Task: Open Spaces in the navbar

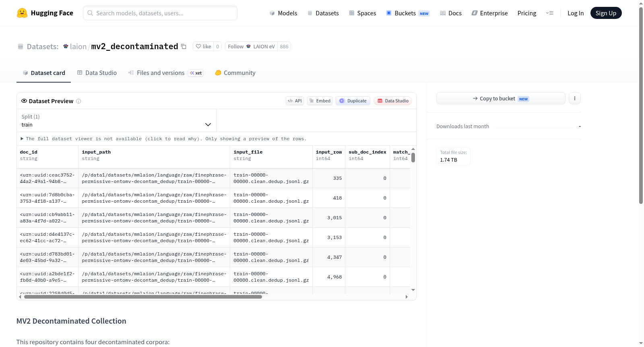Action: tap(362, 13)
